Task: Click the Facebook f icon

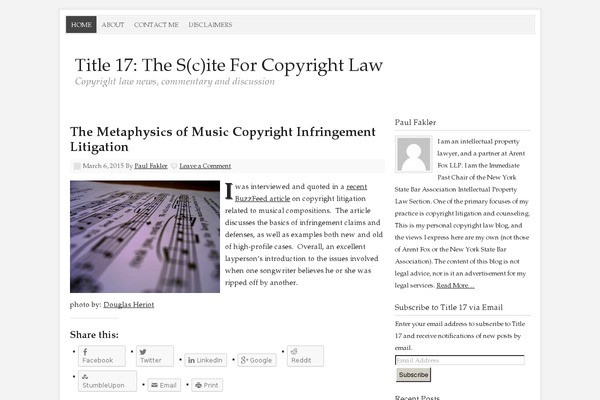Action: point(85,351)
